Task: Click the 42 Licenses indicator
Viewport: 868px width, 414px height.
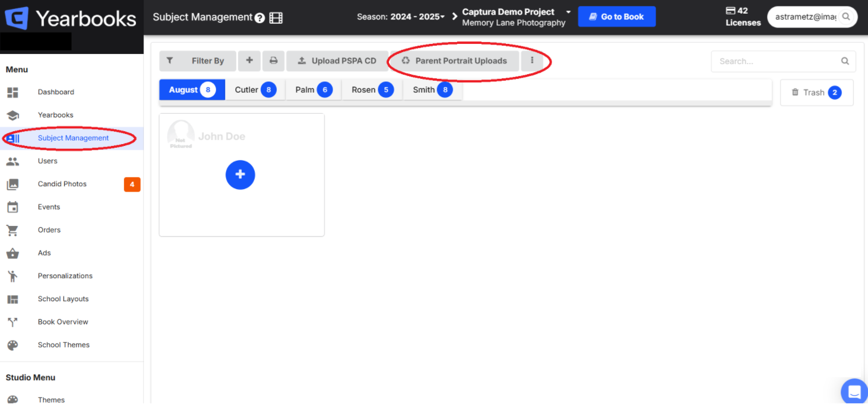Action: [743, 17]
